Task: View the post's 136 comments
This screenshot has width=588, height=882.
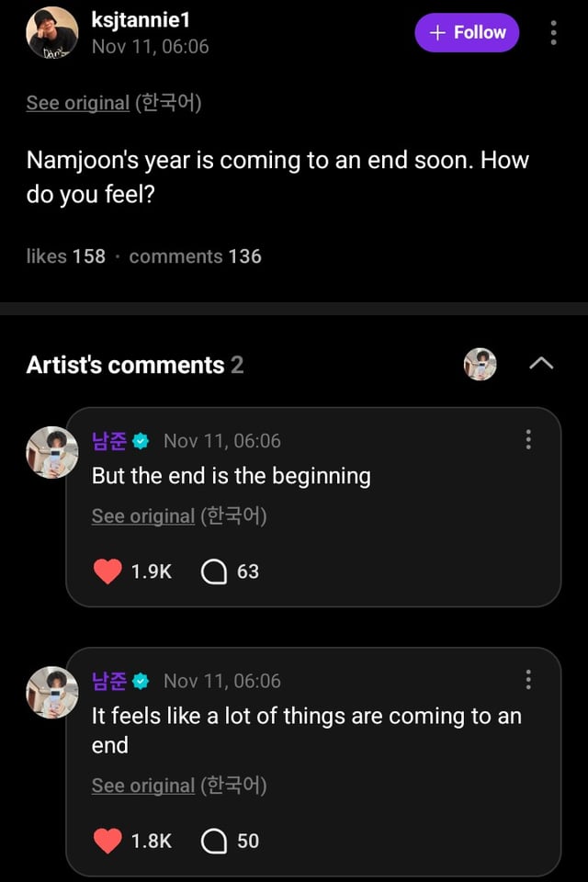Action: (195, 256)
